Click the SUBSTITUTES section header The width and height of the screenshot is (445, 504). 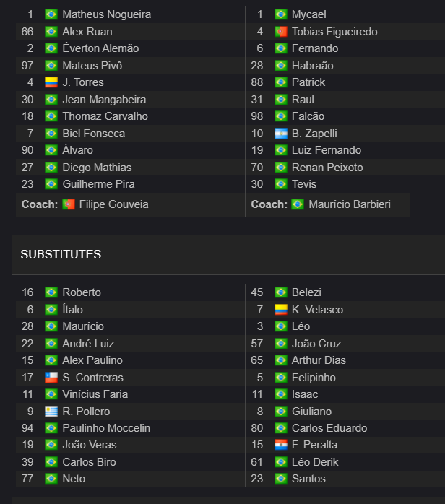(x=61, y=254)
